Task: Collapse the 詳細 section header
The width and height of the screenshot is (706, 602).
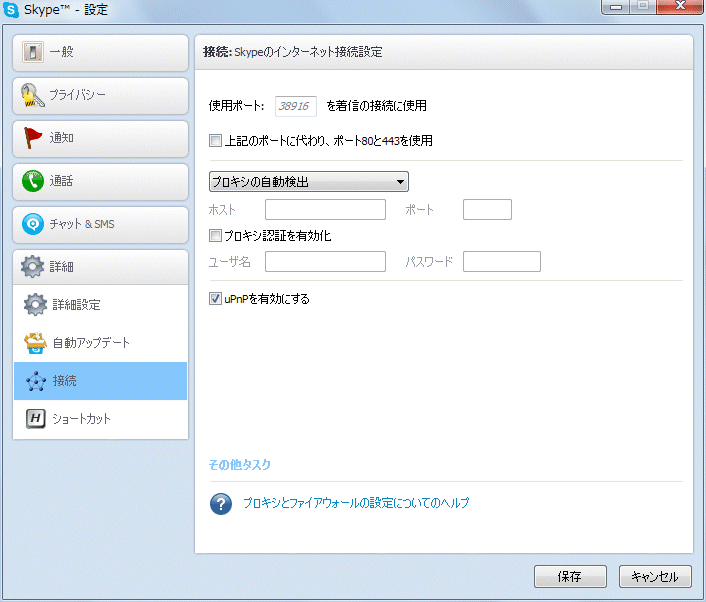Action: (x=100, y=267)
